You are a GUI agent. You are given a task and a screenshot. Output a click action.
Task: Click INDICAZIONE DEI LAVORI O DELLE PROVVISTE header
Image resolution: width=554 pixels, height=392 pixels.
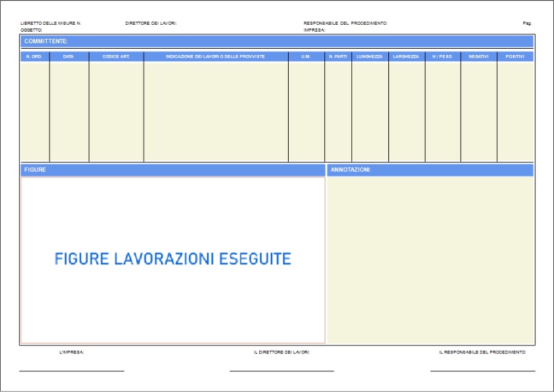215,56
